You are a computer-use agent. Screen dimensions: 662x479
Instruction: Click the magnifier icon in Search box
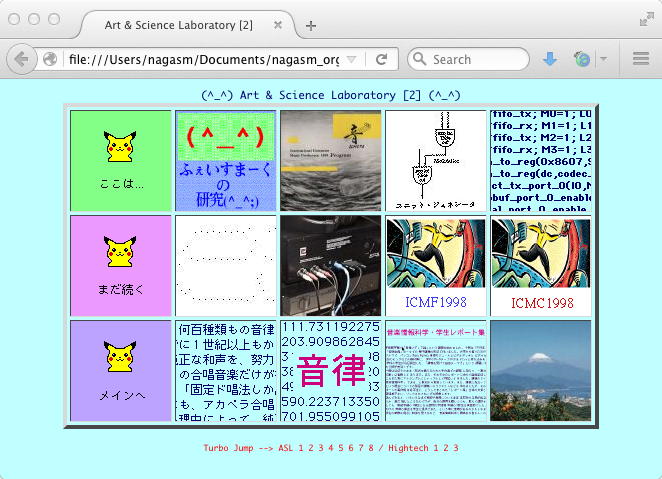click(x=419, y=59)
